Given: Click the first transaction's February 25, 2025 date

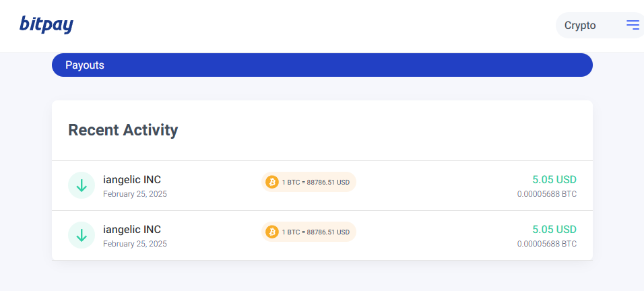Looking at the screenshot, I should (135, 194).
